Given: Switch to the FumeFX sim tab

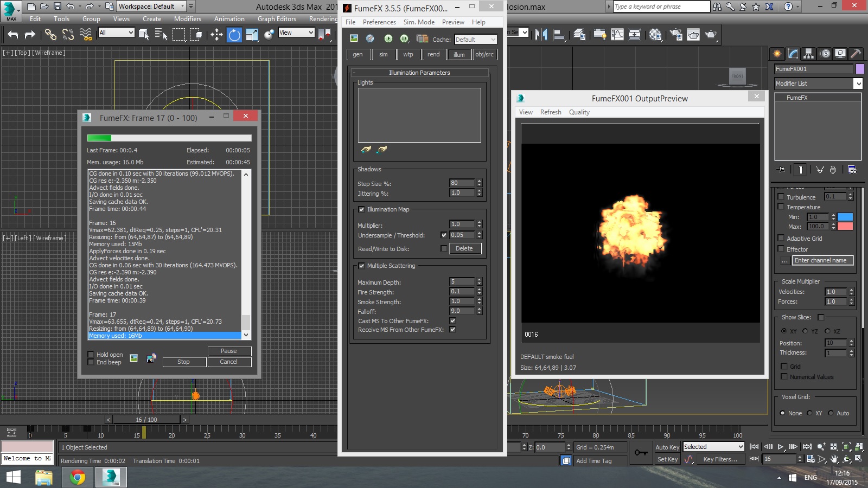Looking at the screenshot, I should click(x=384, y=54).
